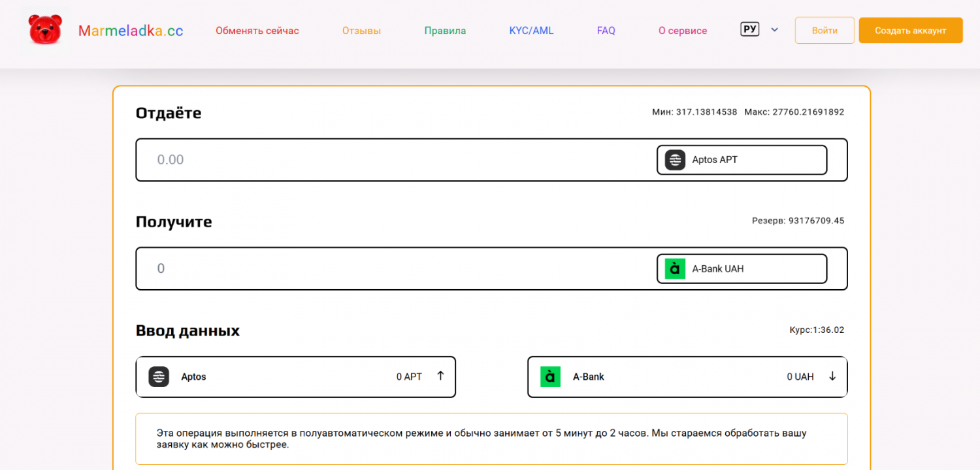This screenshot has width=980, height=470.
Task: Click the РУ language badge
Action: [750, 29]
